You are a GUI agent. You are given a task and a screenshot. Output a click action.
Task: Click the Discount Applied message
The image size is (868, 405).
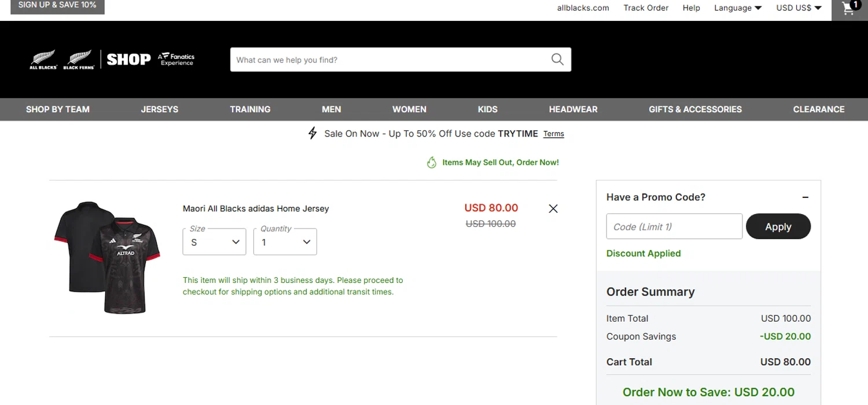(x=643, y=253)
